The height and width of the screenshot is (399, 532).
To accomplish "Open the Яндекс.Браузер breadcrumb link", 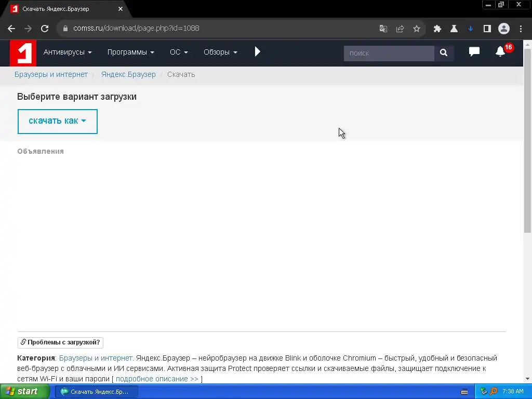I will 128,75.
